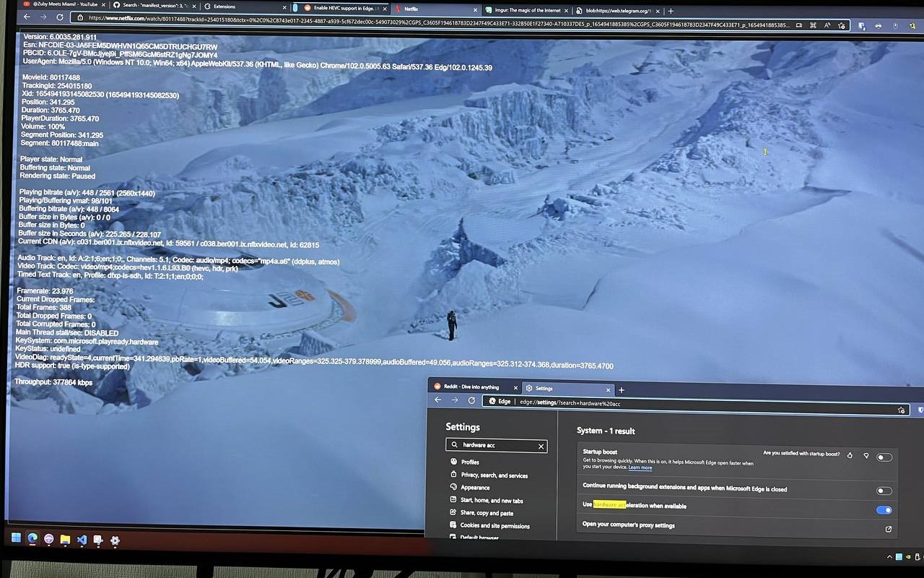
Task: Go forward in the Netflix browser window
Action: (x=43, y=17)
